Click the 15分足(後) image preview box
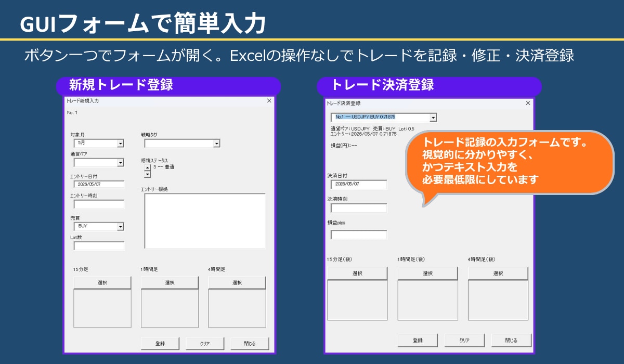Image resolution: width=624 pixels, height=364 pixels. tap(357, 300)
